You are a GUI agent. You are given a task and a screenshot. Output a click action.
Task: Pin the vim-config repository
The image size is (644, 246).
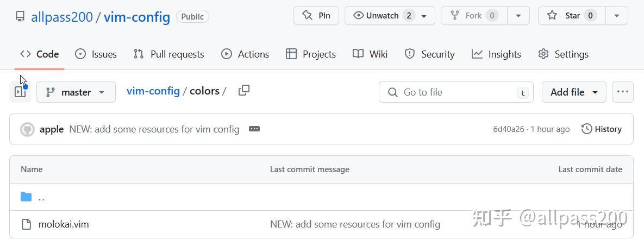coord(316,16)
